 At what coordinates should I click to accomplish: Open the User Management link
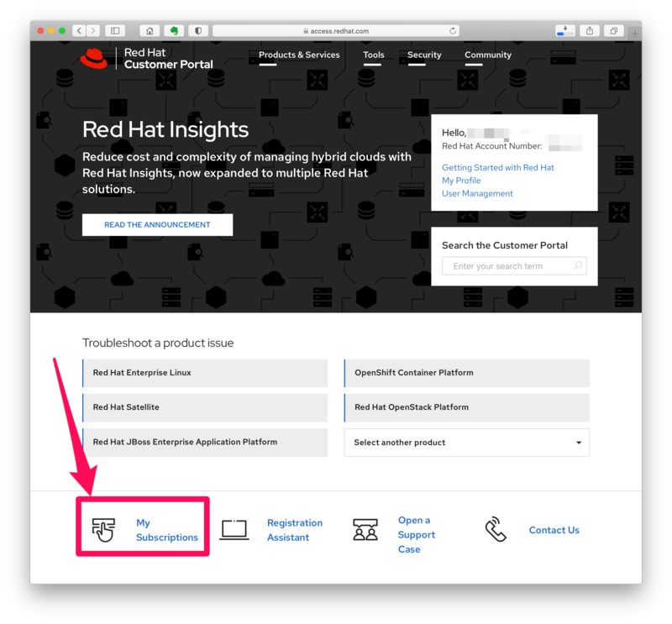point(477,193)
